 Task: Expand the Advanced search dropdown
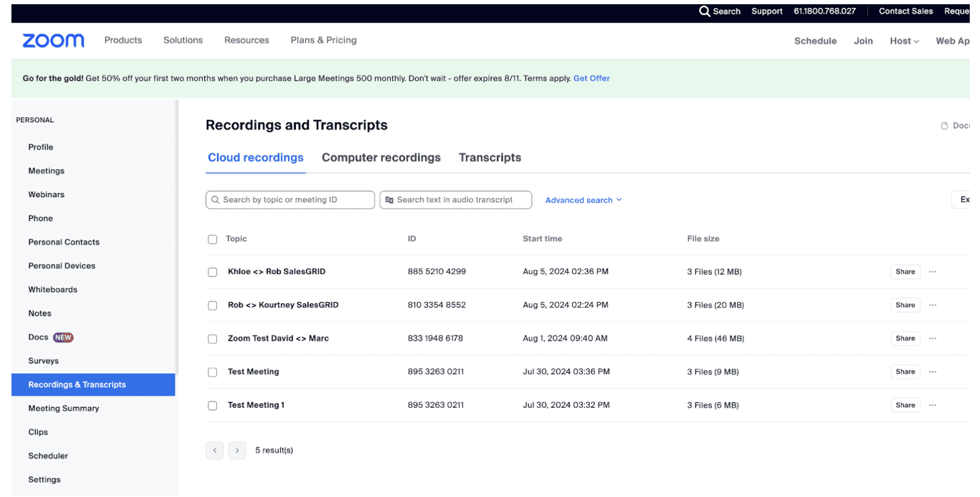tap(583, 200)
